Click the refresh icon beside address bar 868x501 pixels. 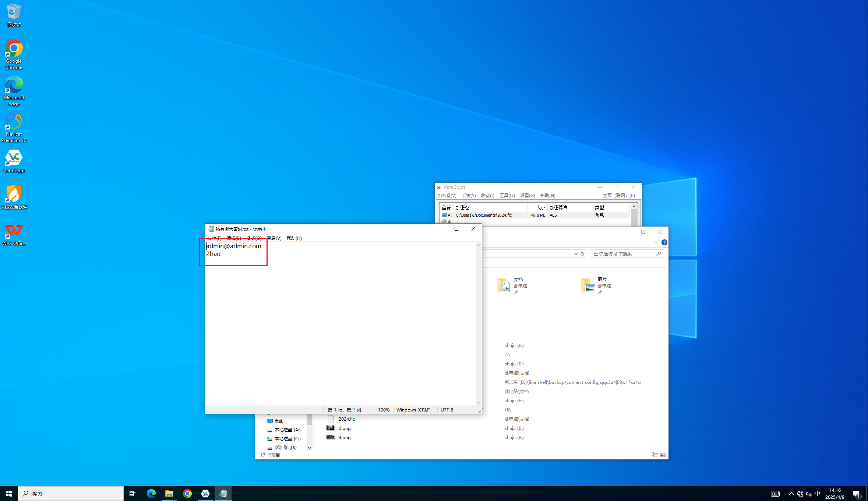(x=582, y=254)
